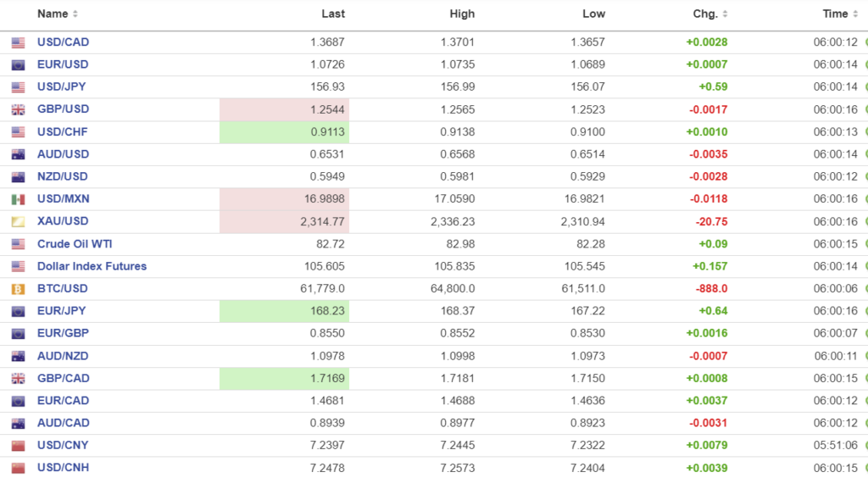Open the USD/JPY pair link
Image resolution: width=868 pixels, height=478 pixels.
61,86
